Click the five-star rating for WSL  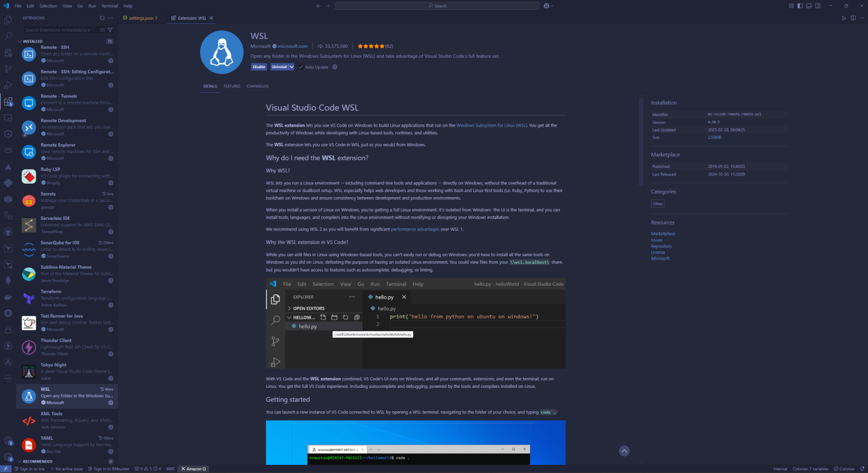pos(371,46)
